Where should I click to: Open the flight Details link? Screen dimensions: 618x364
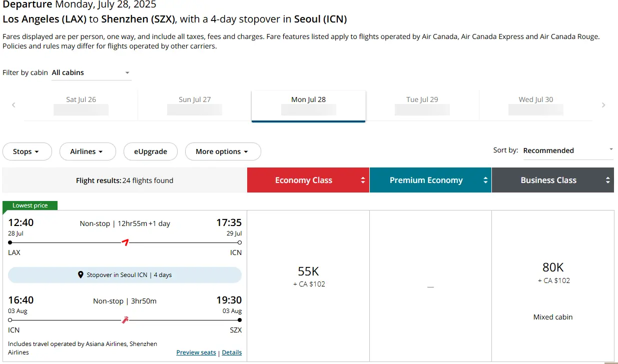point(232,352)
